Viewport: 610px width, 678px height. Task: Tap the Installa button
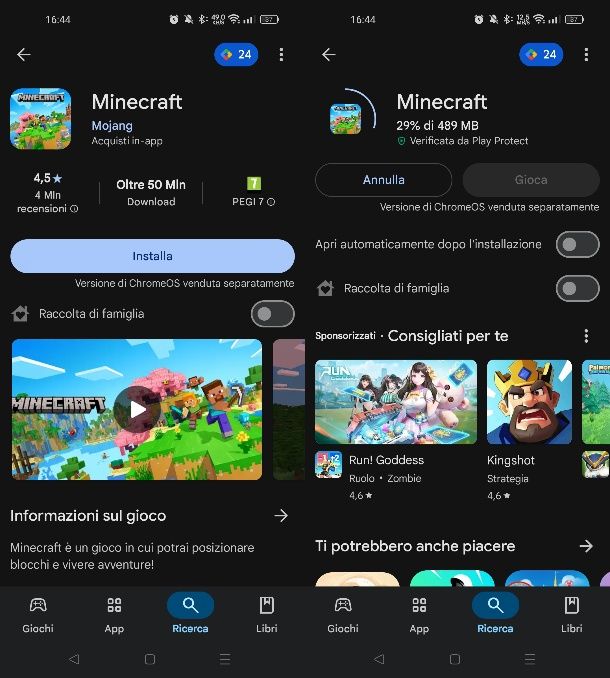coord(153,256)
